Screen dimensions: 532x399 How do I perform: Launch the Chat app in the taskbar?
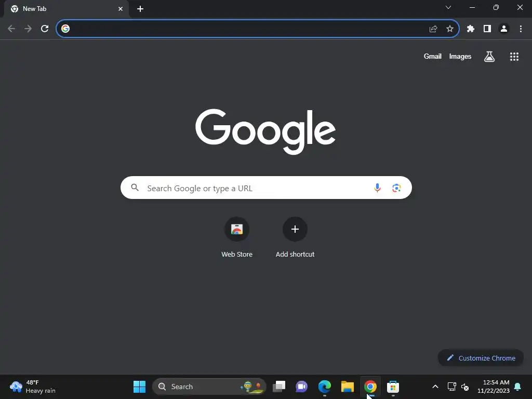tap(302, 387)
